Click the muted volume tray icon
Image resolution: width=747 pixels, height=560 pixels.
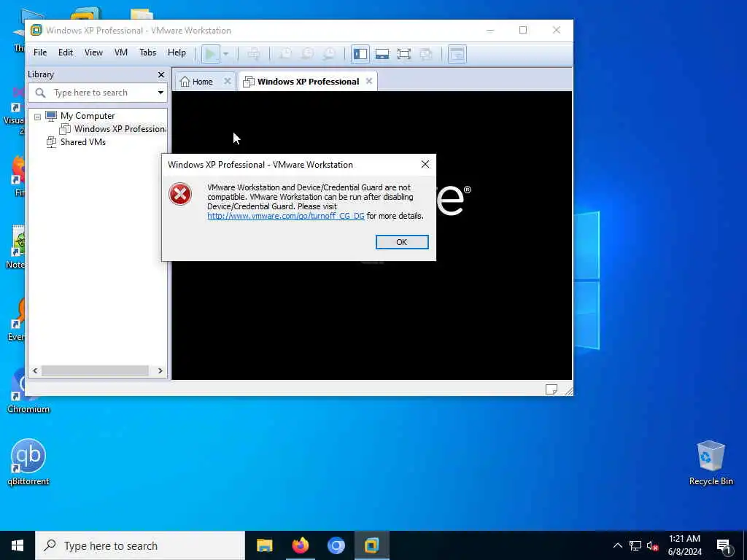pos(652,545)
